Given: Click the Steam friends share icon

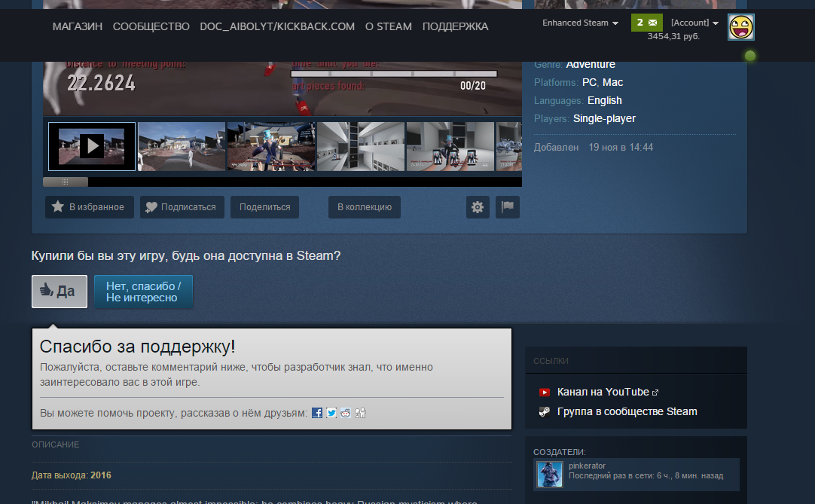Looking at the screenshot, I should click(360, 413).
